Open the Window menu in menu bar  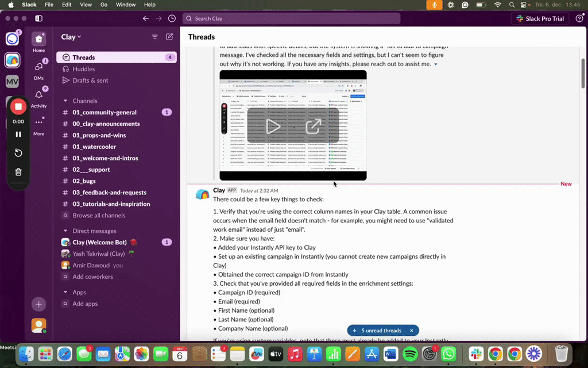[x=126, y=5]
